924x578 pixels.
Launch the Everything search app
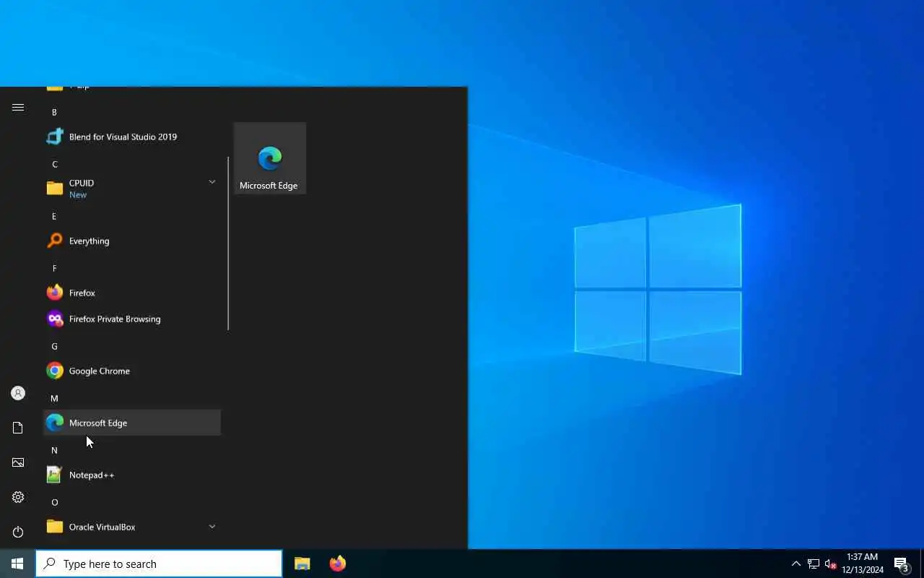pyautogui.click(x=132, y=241)
